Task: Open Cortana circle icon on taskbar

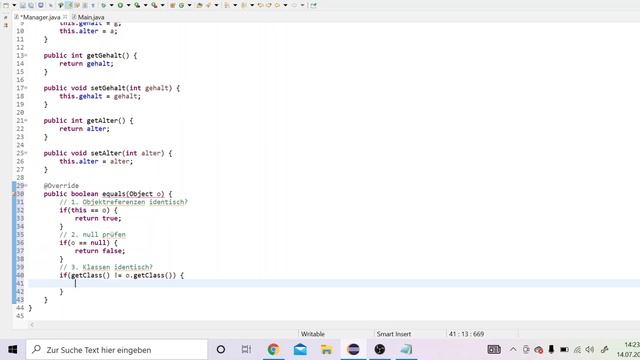Action: click(x=221, y=349)
